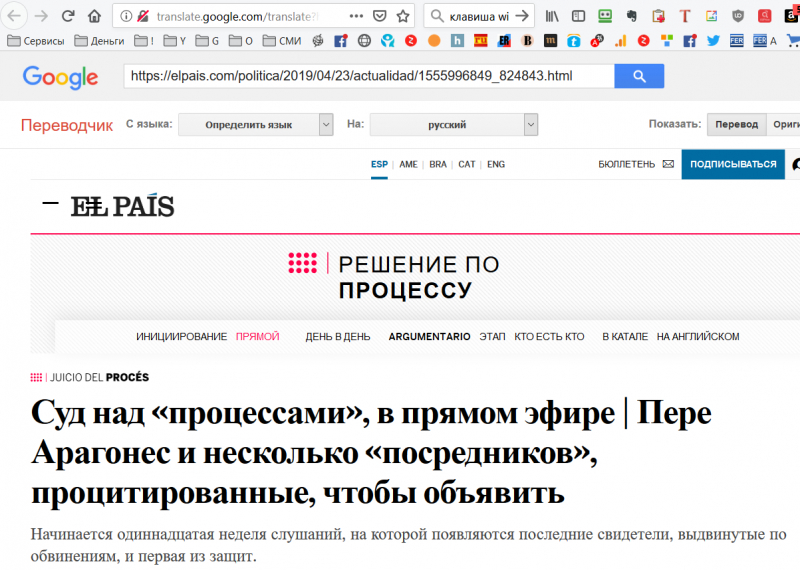This screenshot has width=800, height=570.
Task: Go to the browser home page
Action: (x=94, y=16)
